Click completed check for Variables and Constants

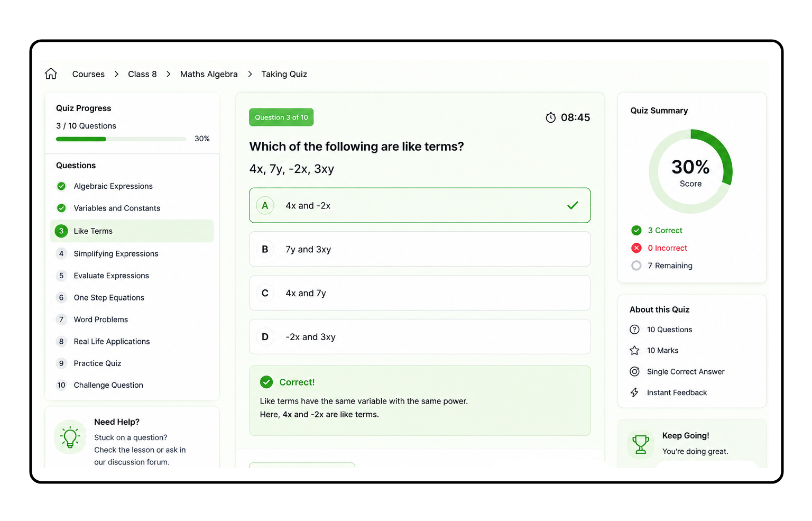pyautogui.click(x=61, y=208)
